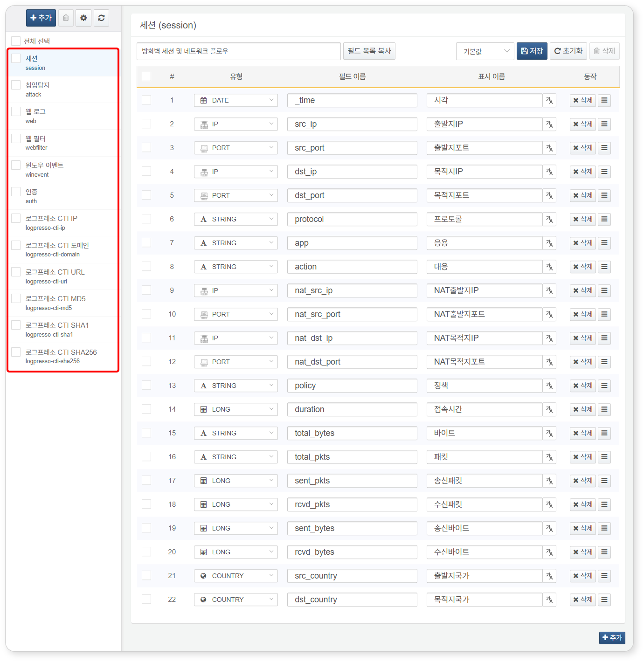Click reorder handle for _time row
The width and height of the screenshot is (644, 662).
604,100
